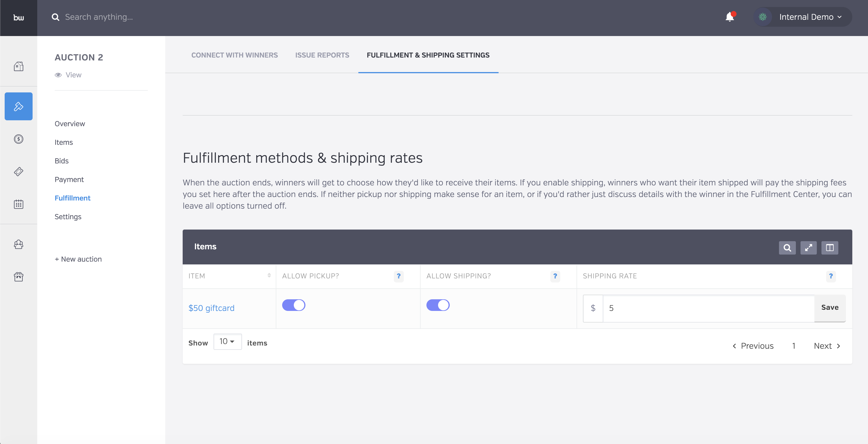The image size is (868, 444).
Task: Click Save for the shipping rate
Action: click(830, 307)
